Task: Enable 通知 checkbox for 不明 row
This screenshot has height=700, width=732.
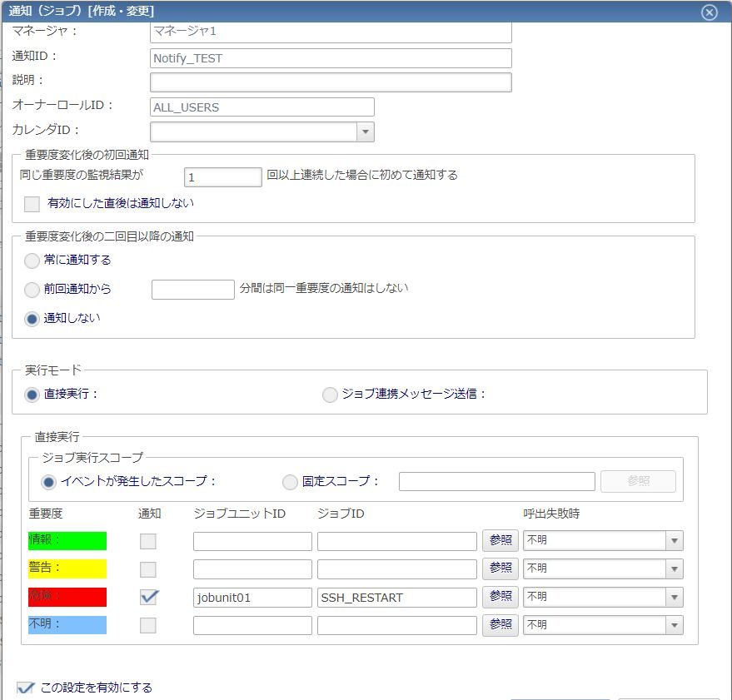Action: click(148, 625)
